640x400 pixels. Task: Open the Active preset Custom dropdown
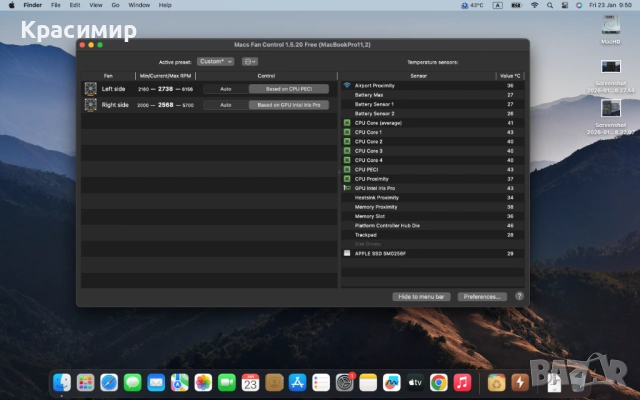216,62
